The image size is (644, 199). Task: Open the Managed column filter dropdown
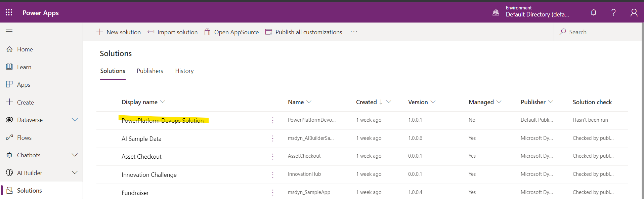[499, 102]
